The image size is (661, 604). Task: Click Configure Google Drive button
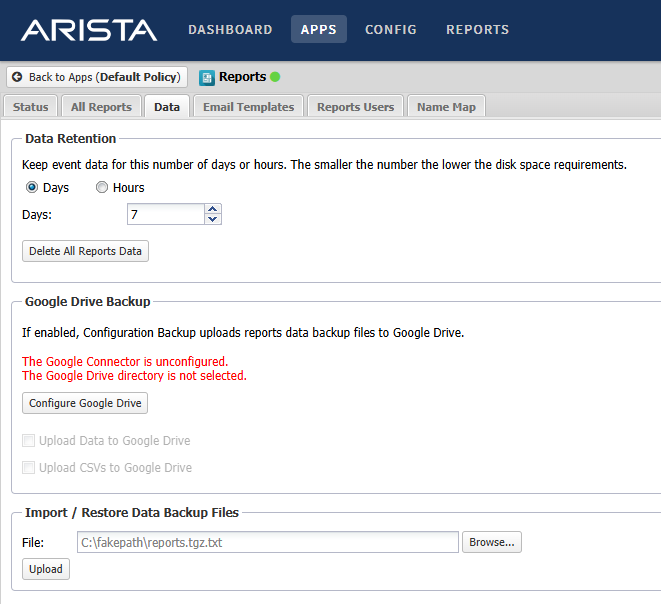pos(85,403)
